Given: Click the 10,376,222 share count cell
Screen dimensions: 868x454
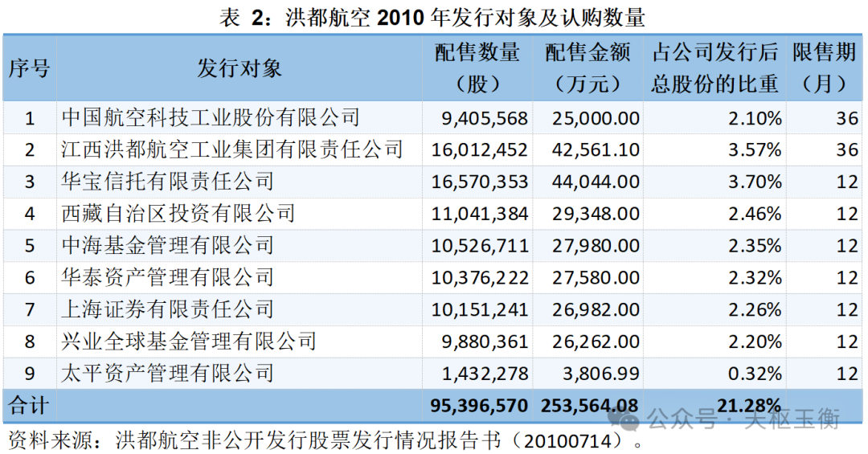Looking at the screenshot, I should 485,277.
